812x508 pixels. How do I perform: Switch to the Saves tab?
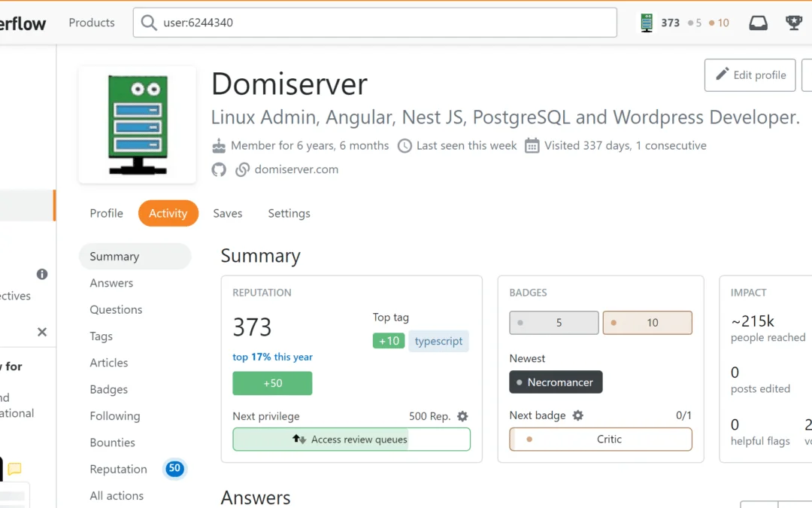[227, 213]
